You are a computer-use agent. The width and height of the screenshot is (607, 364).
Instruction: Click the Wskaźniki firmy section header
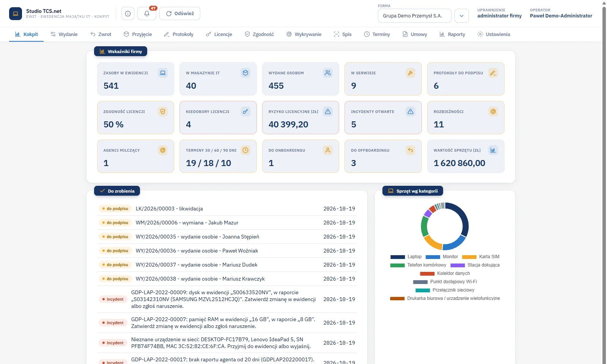121,52
